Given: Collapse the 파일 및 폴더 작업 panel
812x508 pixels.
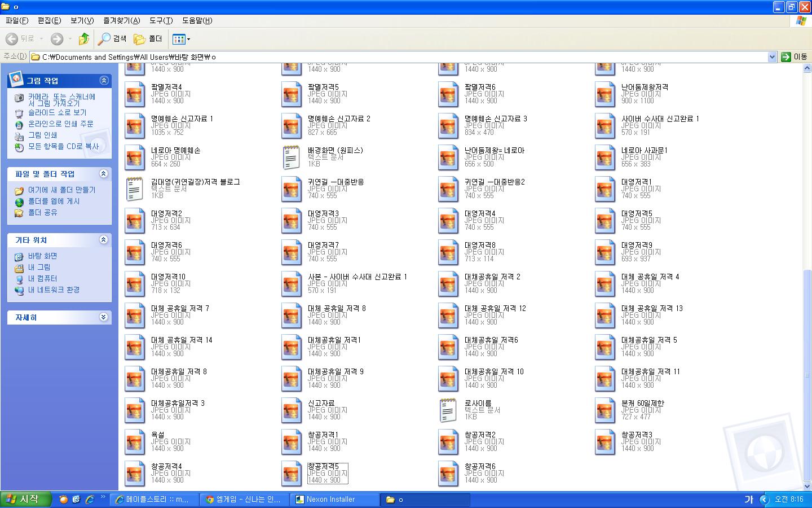Looking at the screenshot, I should pos(103,173).
